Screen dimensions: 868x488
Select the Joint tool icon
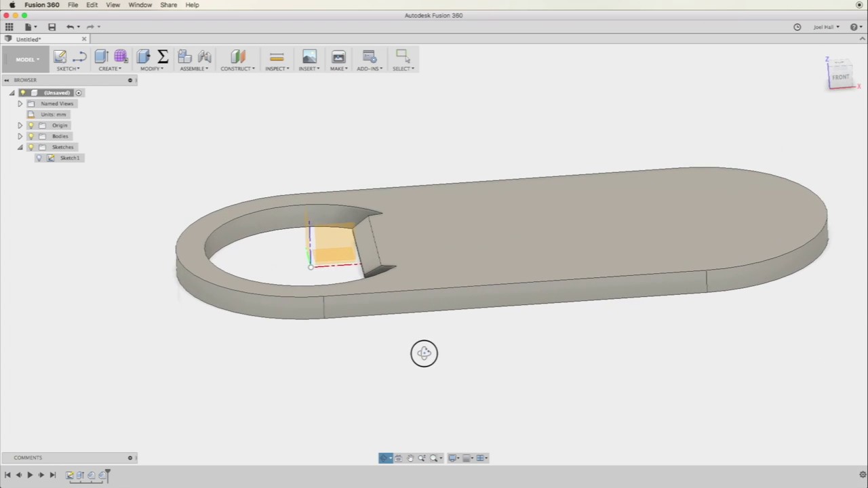click(x=204, y=57)
